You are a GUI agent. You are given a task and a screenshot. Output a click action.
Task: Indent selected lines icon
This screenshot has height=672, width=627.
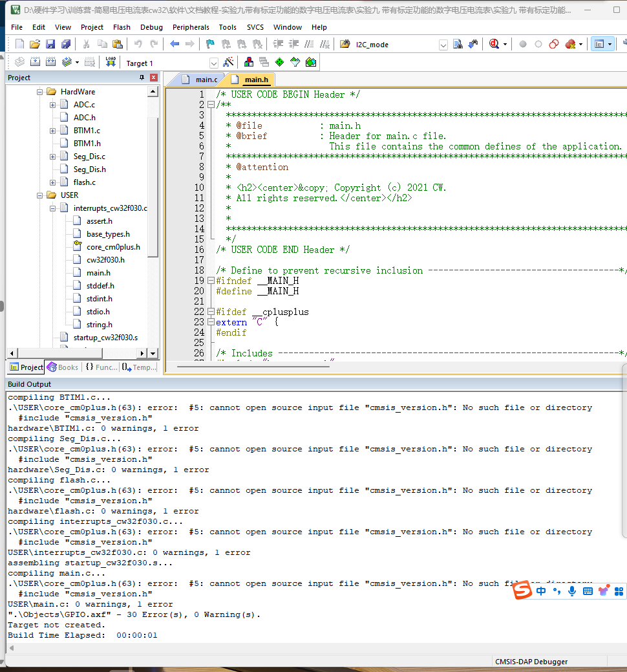pos(278,44)
